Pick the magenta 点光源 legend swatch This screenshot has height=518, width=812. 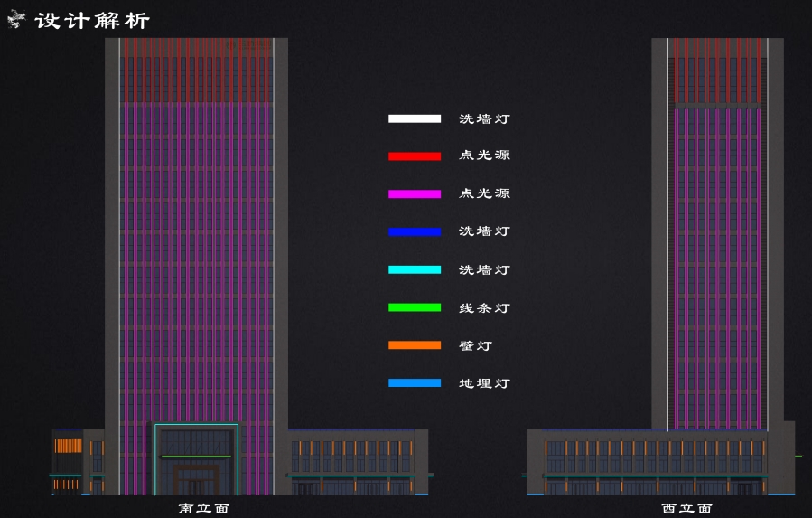coord(415,194)
